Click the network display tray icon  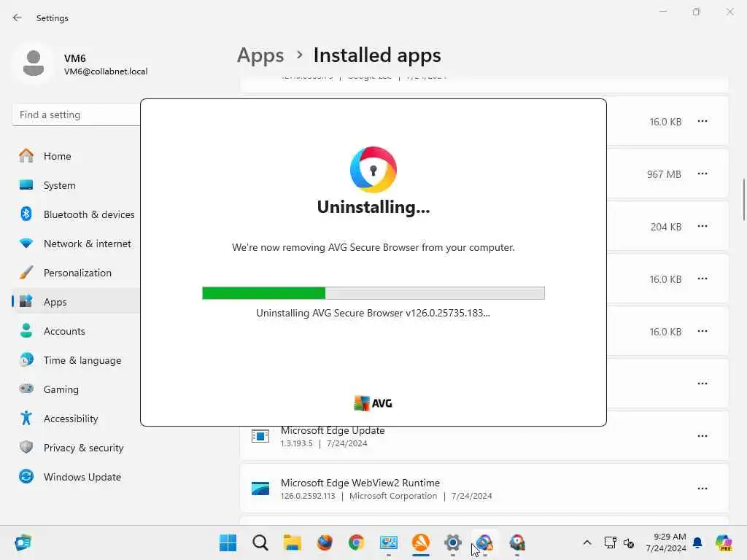coord(611,542)
